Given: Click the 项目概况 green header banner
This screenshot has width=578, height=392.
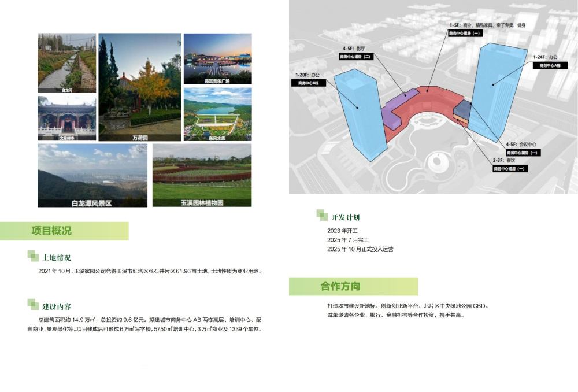Looking at the screenshot, I should (x=64, y=231).
